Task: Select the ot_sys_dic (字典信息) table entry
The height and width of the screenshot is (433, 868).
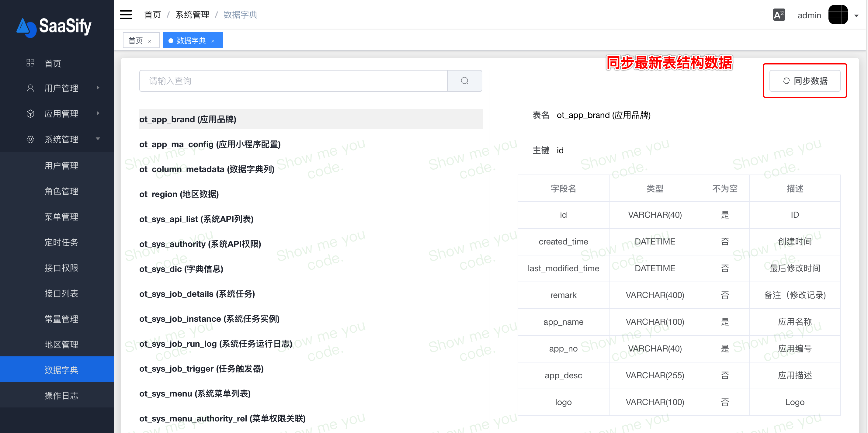Action: [181, 269]
